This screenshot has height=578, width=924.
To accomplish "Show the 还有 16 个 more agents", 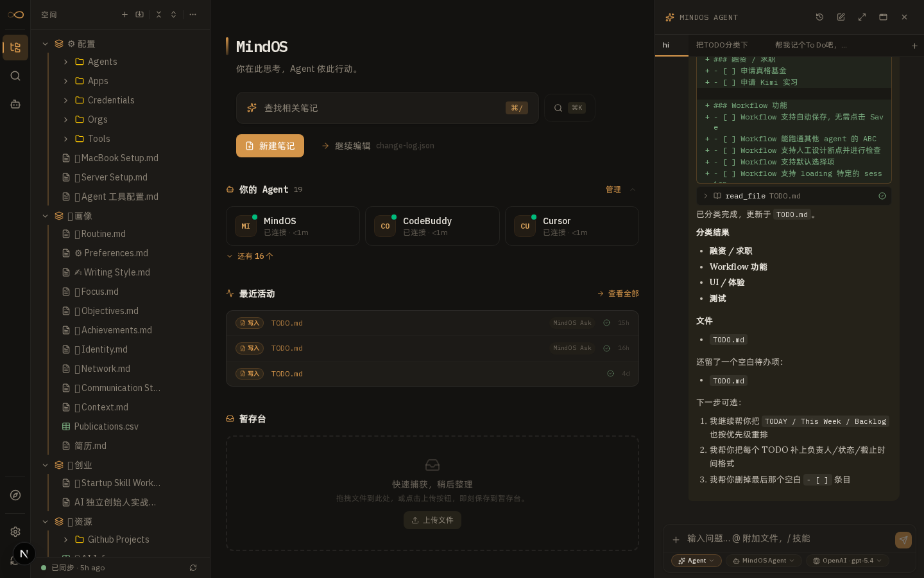I will click(x=250, y=256).
